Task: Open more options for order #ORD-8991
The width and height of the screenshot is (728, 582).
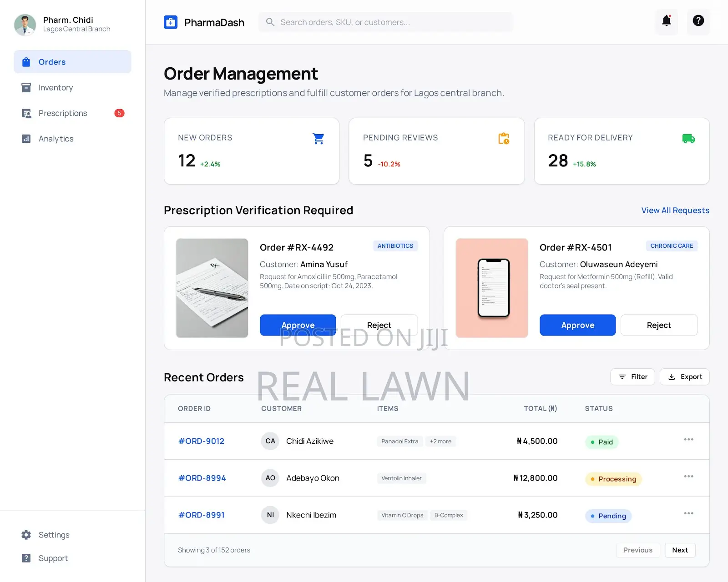Action: [688, 513]
